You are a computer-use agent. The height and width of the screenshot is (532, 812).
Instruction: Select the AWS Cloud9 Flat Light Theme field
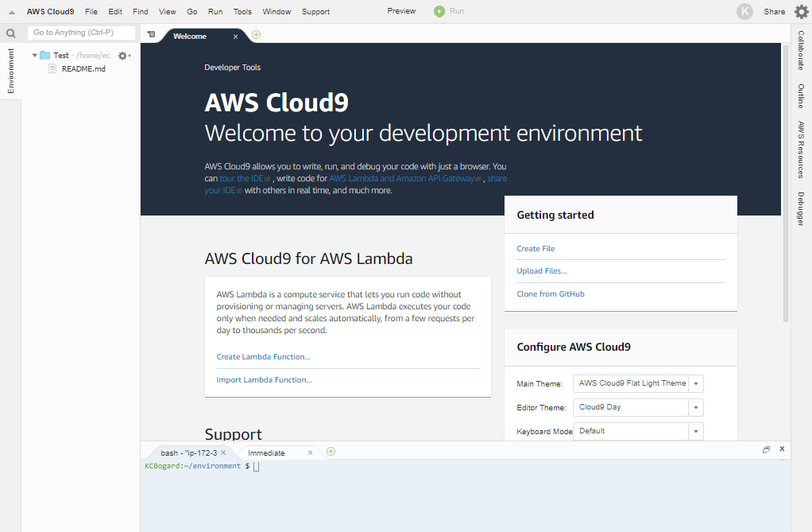tap(631, 383)
